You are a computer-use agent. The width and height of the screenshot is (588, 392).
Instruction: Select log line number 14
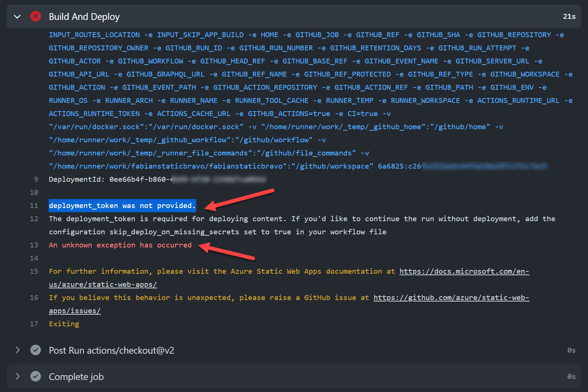pos(34,258)
